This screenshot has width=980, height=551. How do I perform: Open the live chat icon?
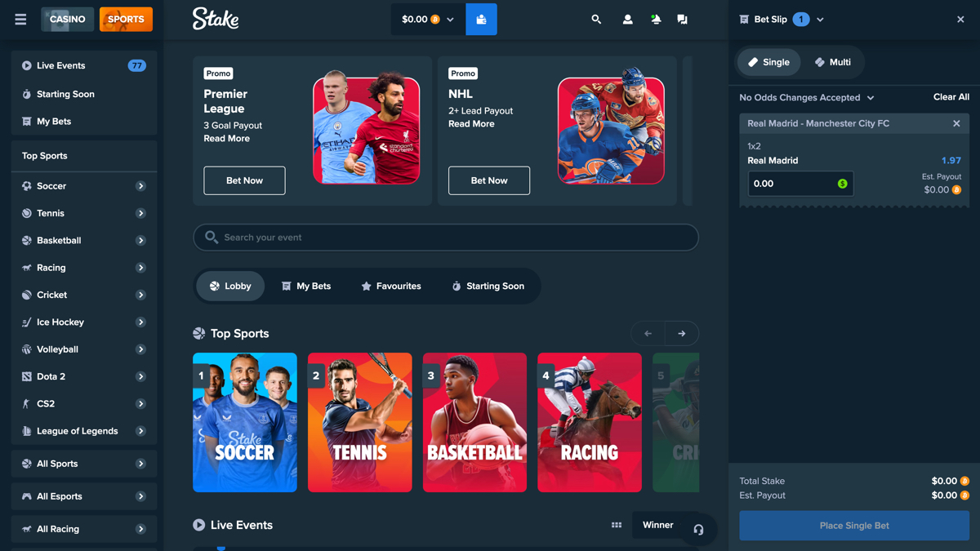[683, 19]
